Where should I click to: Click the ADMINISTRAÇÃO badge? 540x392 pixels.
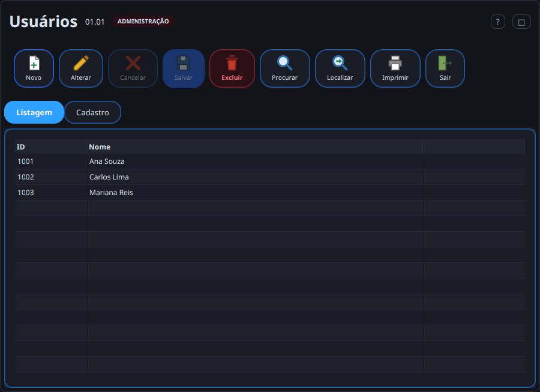[143, 22]
